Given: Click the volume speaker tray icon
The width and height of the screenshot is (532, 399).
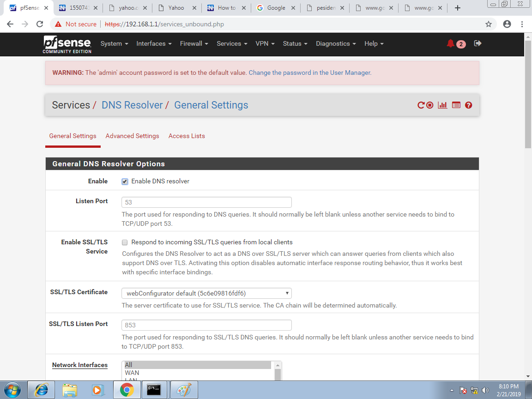Looking at the screenshot, I should click(x=485, y=391).
